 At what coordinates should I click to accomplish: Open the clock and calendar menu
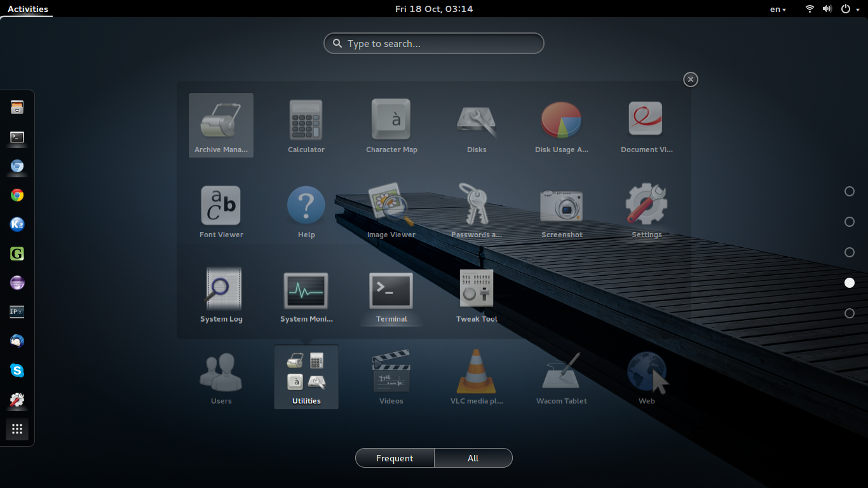point(434,9)
